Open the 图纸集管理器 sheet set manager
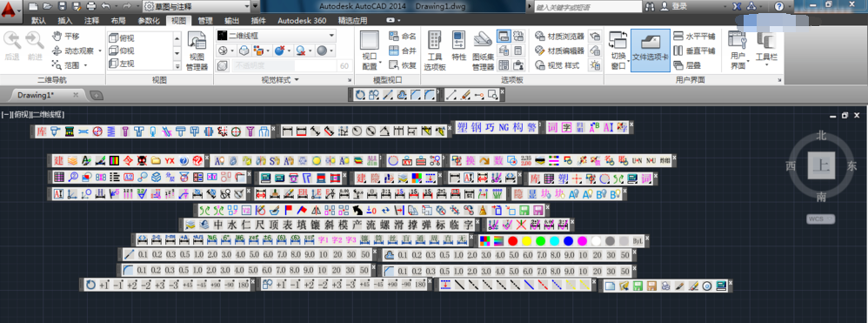This screenshot has height=323, width=868. (483, 51)
